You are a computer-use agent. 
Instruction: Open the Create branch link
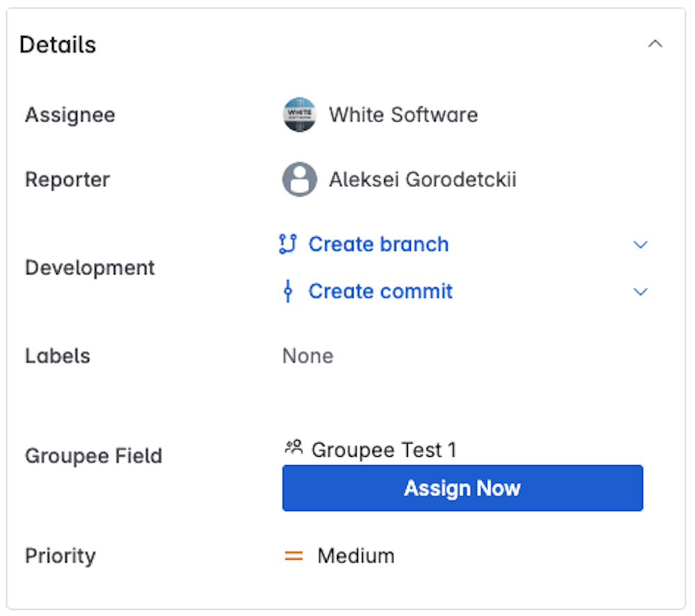(x=378, y=244)
